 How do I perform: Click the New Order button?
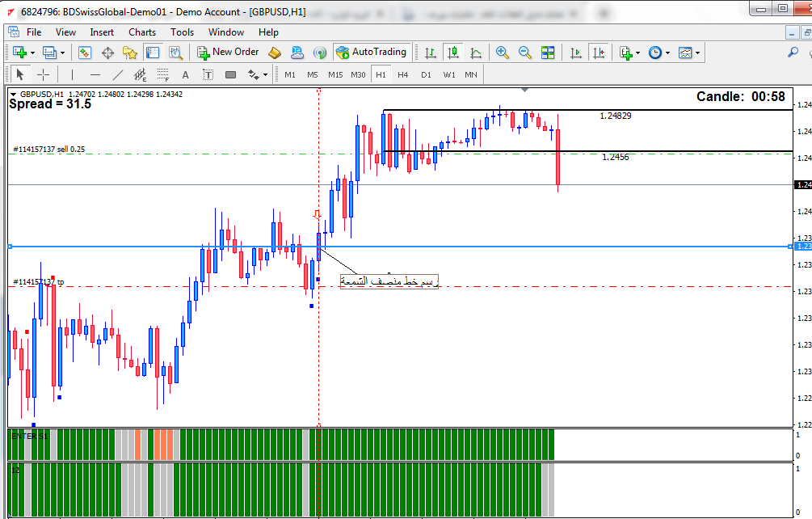tap(228, 52)
